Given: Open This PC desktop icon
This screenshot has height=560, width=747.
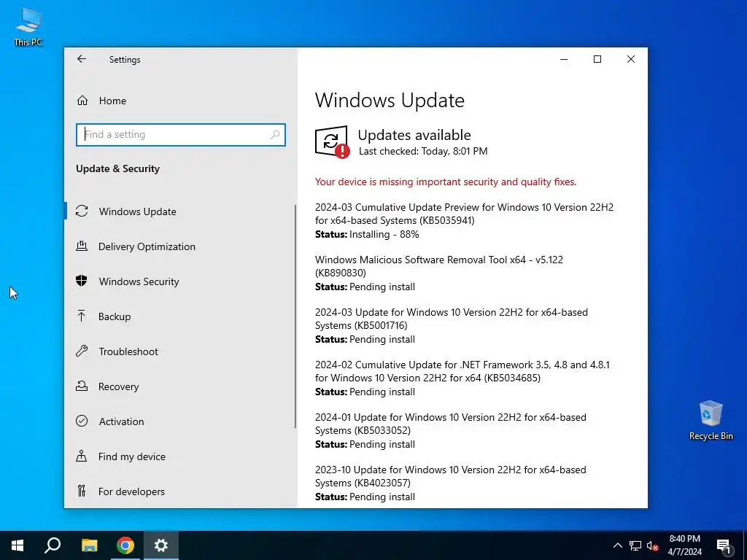Looking at the screenshot, I should (28, 27).
